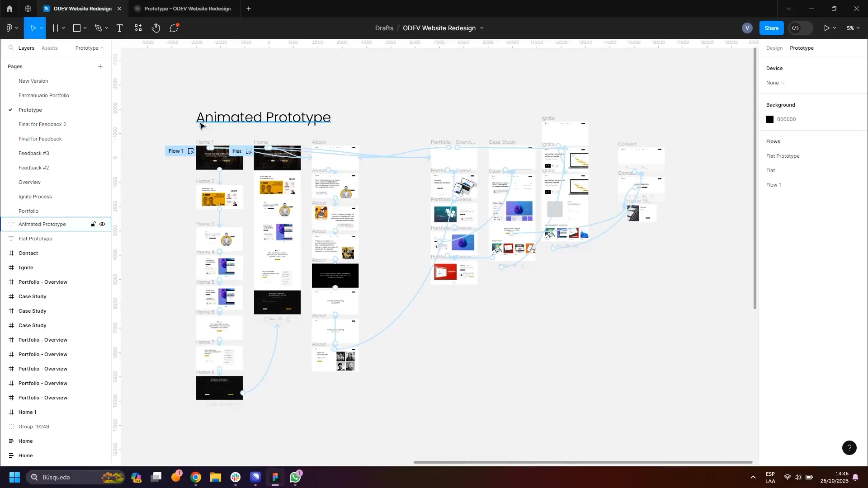Open WhatsApp from the taskbar
This screenshot has width=868, height=488.
pyautogui.click(x=295, y=477)
